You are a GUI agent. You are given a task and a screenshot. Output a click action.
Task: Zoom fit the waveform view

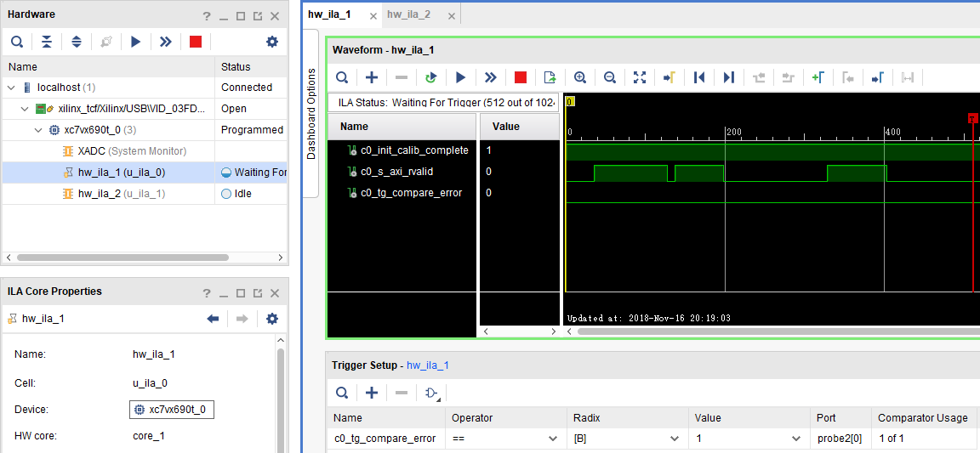[640, 77]
